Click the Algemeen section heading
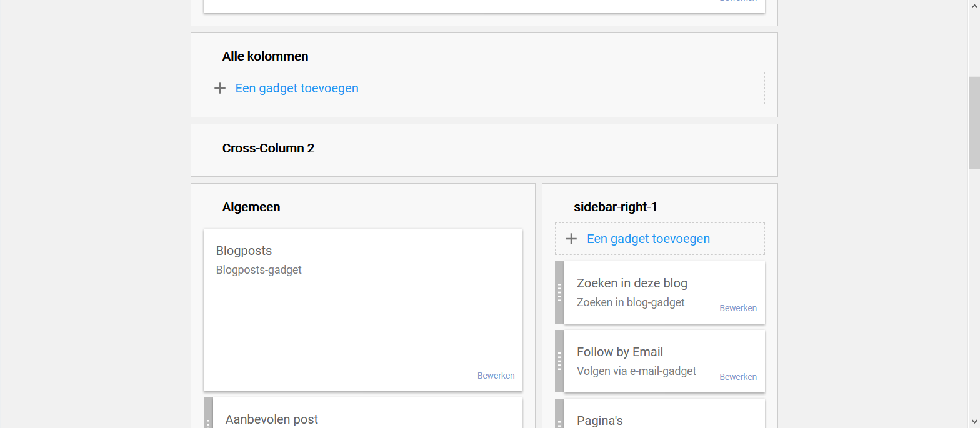 [251, 207]
